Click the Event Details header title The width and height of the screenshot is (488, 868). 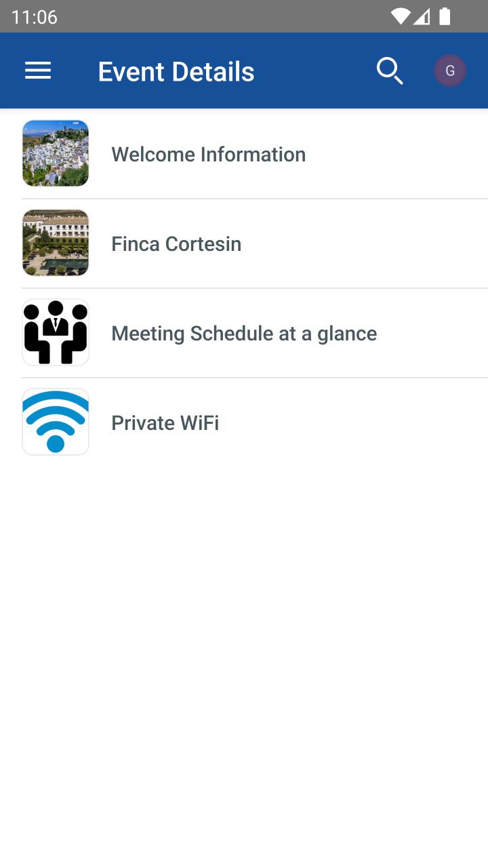pos(176,71)
